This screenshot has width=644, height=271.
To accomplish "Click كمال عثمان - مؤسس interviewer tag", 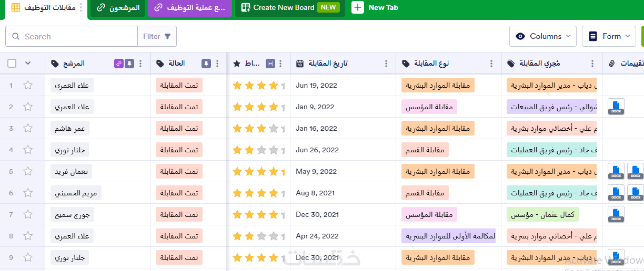I will 543,214.
